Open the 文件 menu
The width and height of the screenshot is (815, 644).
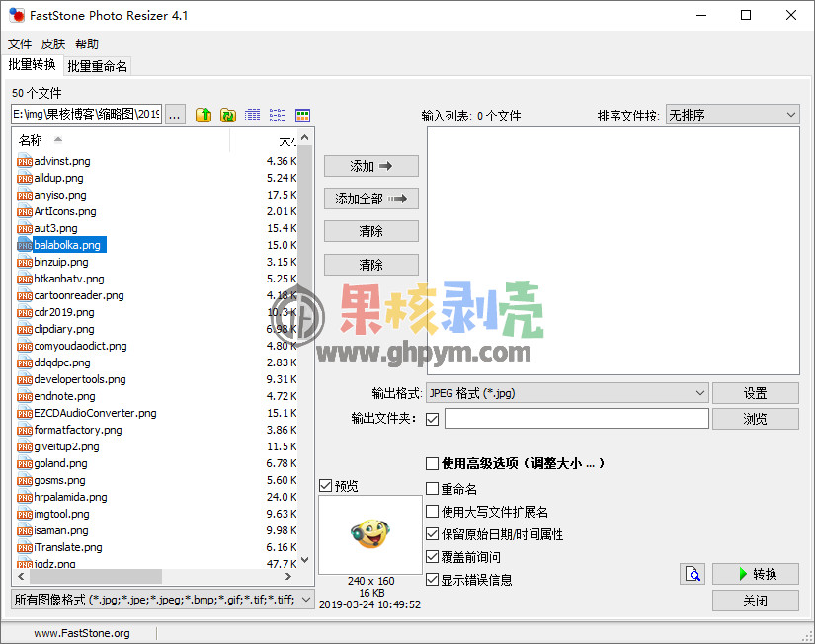pos(20,44)
